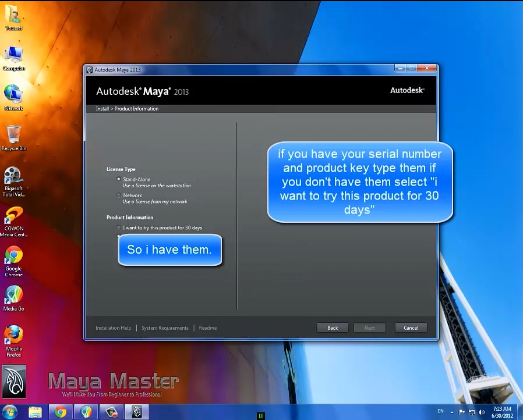Open the Network desktop icon
Image resolution: width=523 pixels, height=420 pixels.
(x=13, y=98)
